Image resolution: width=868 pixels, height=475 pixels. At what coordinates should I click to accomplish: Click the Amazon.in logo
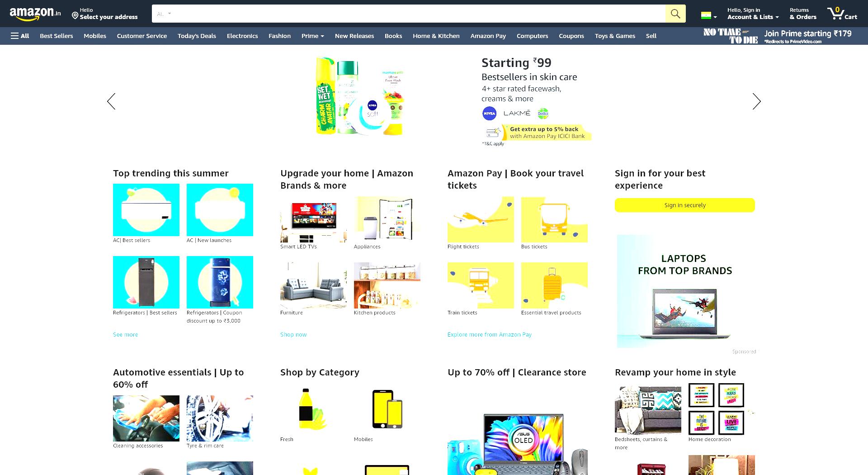click(x=35, y=14)
